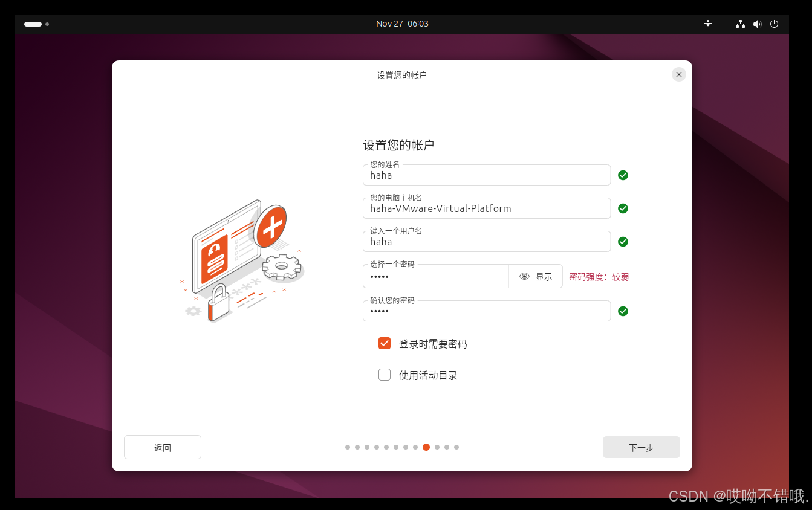This screenshot has width=812, height=510.
Task: Focus the 选择一个密码 password field
Action: [x=435, y=277]
